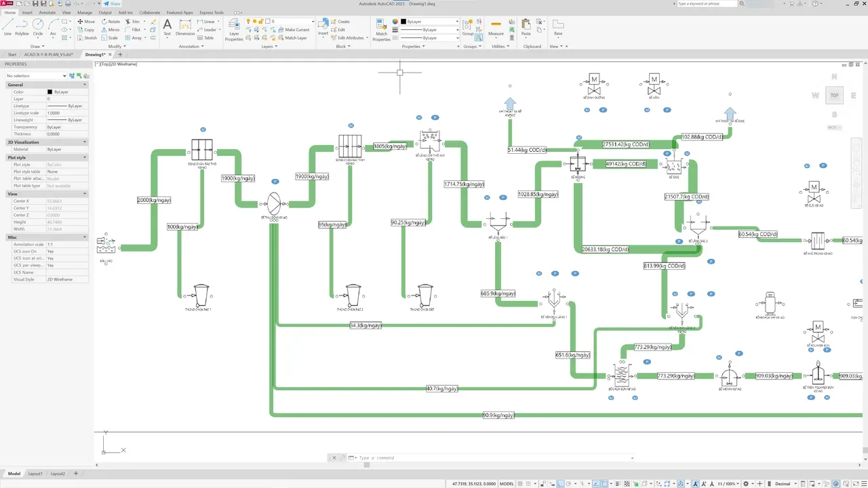Viewport: 868px width, 488px height.
Task: Click the Match Layer button
Action: 293,38
